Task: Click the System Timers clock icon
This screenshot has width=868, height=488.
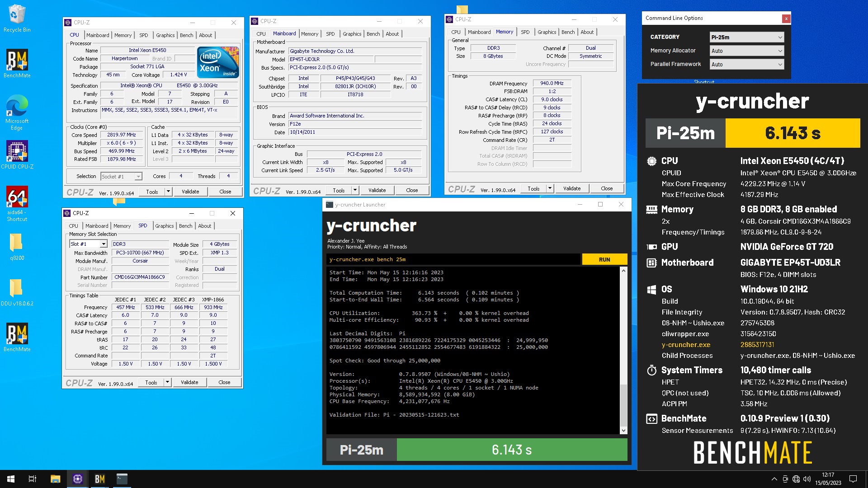Action: click(x=651, y=370)
